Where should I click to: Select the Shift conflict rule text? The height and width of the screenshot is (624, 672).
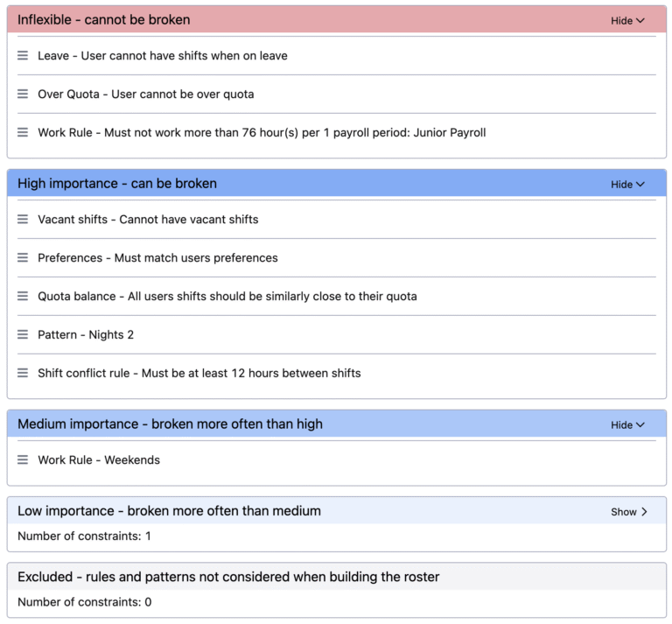(x=199, y=373)
